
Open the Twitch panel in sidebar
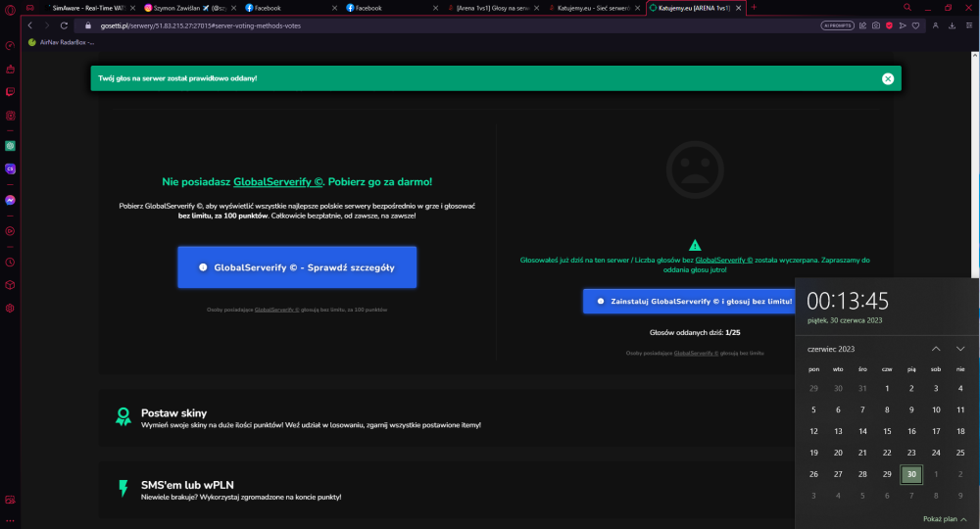10,92
